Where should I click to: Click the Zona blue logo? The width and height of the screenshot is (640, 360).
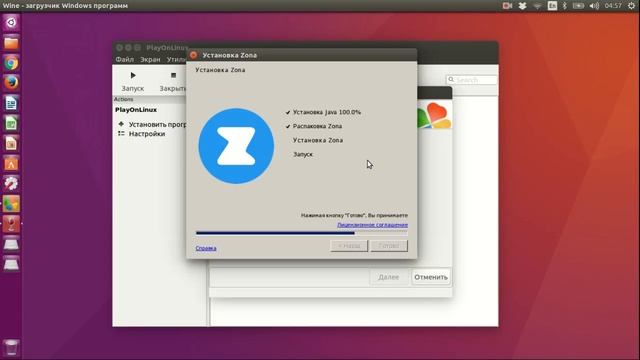[236, 146]
